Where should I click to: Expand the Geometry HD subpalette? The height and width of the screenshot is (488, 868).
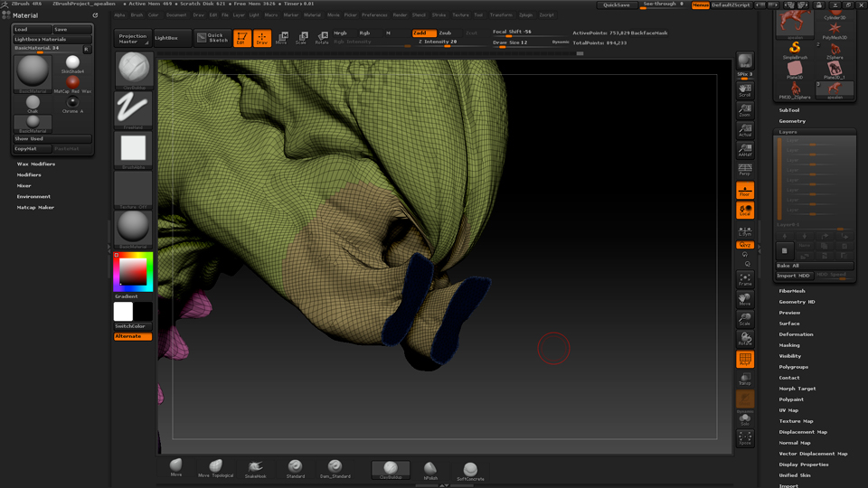[797, 302]
